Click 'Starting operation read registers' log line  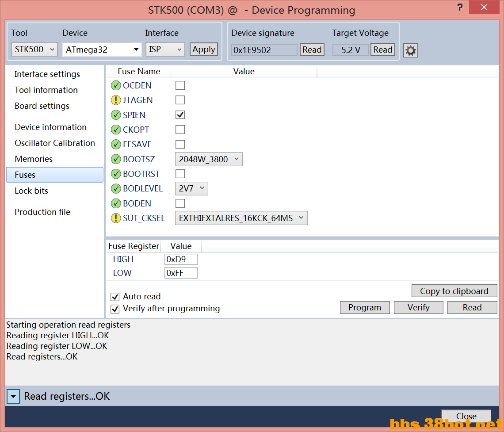pos(69,325)
